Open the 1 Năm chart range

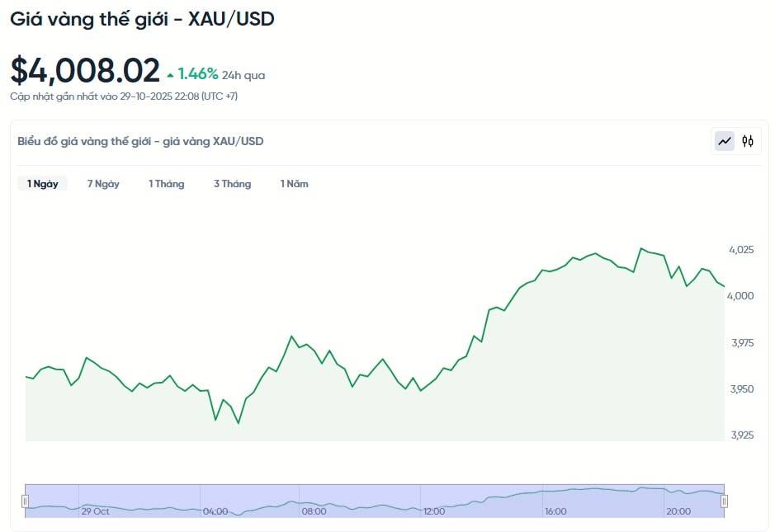(x=294, y=184)
